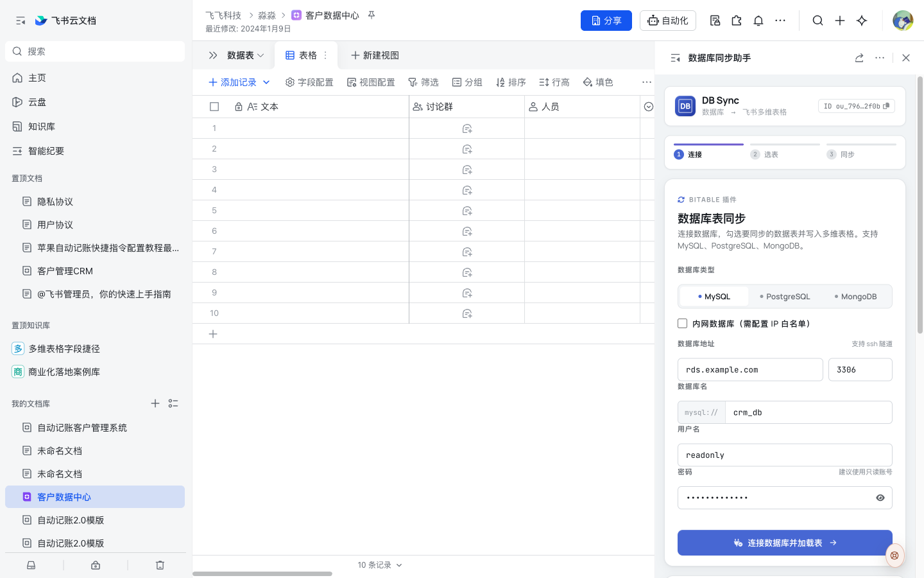Add group chat in row 1

pyautogui.click(x=467, y=128)
